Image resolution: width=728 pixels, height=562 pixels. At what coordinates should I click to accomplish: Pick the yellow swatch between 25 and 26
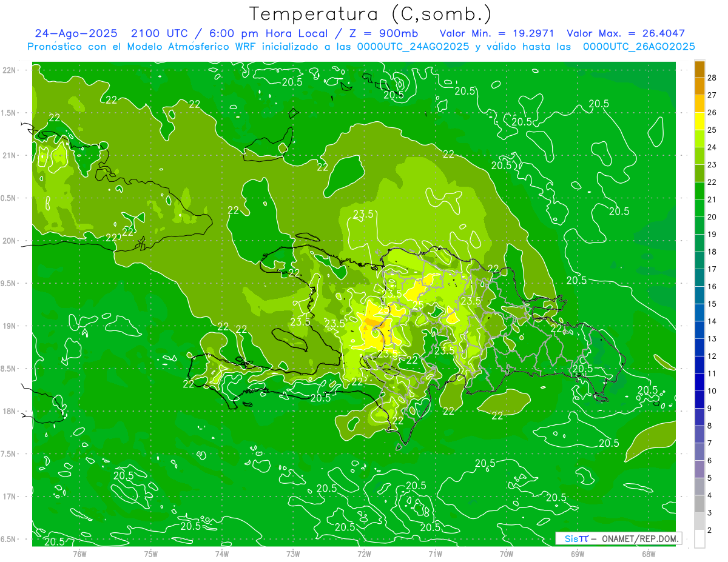[699, 121]
